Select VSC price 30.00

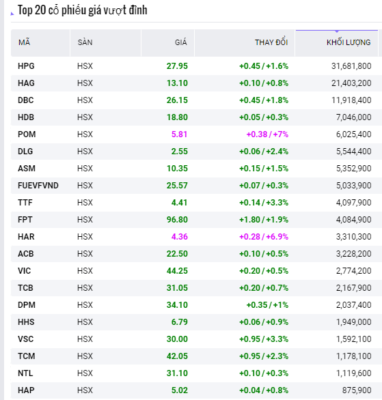177,339
